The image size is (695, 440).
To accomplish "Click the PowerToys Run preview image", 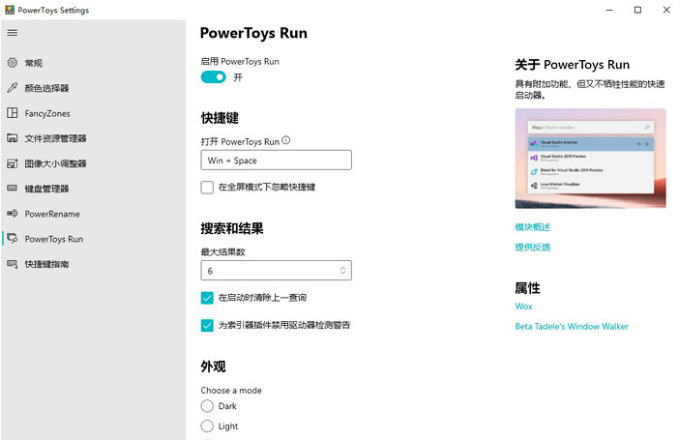I will [x=590, y=158].
